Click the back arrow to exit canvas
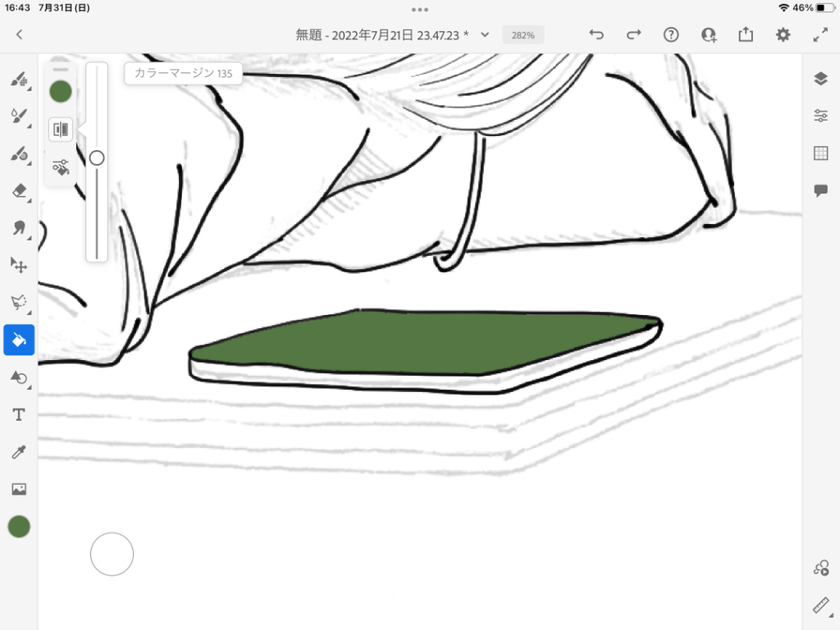840x630 pixels. pos(19,34)
